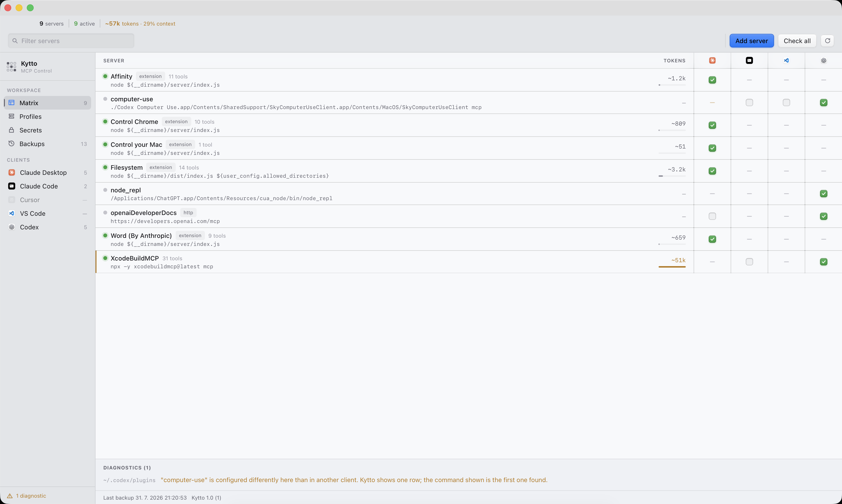Viewport: 842px width, 504px height.
Task: Select Claude Desktop in Clients
Action: click(48, 173)
